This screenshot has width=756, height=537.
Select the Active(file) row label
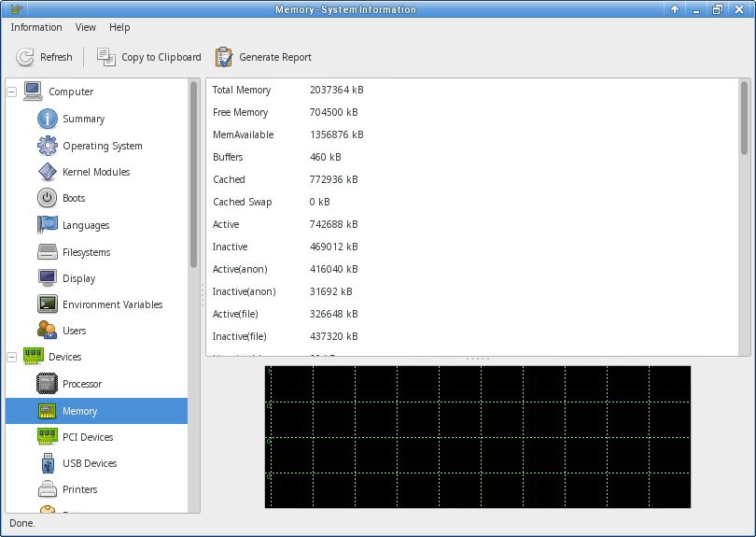point(235,314)
